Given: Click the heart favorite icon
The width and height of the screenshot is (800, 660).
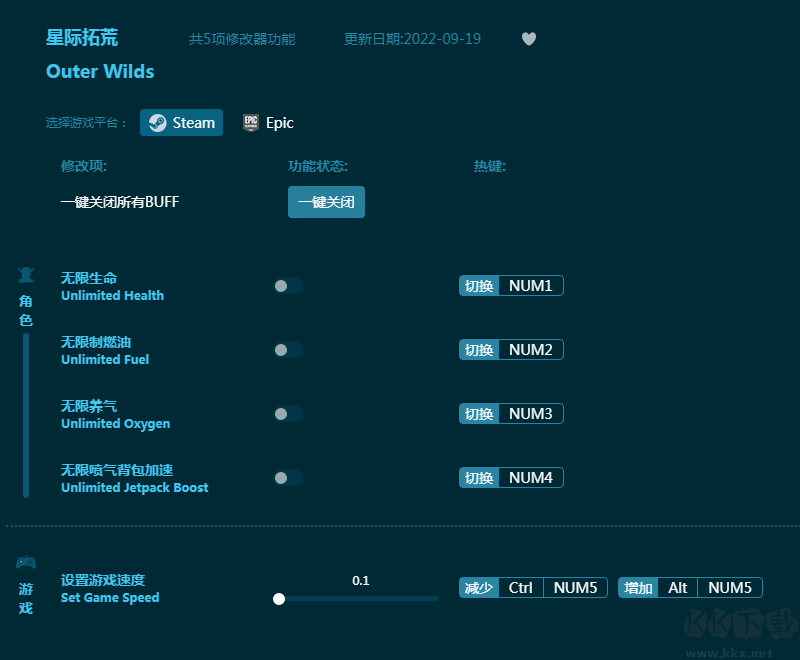Looking at the screenshot, I should pos(529,39).
